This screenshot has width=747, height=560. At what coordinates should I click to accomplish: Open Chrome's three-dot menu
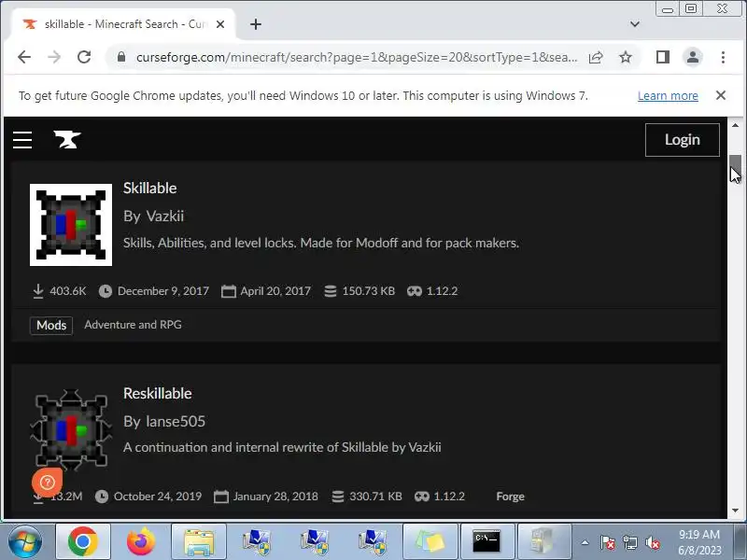(723, 57)
